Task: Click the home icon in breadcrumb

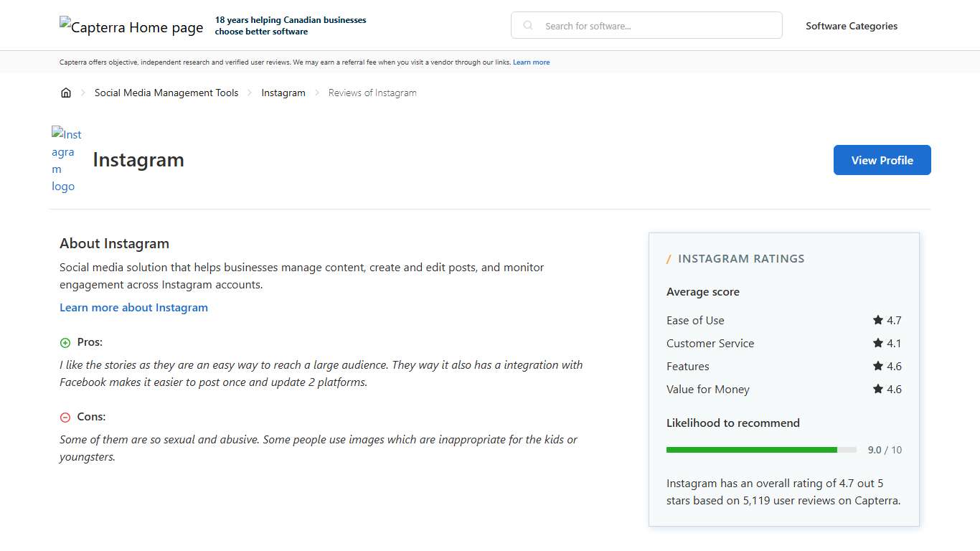Action: pos(66,93)
